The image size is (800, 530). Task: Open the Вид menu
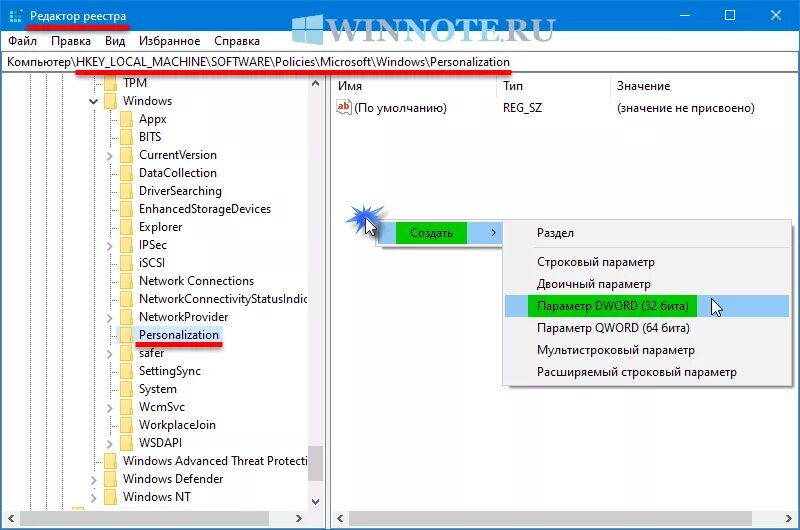pos(115,41)
